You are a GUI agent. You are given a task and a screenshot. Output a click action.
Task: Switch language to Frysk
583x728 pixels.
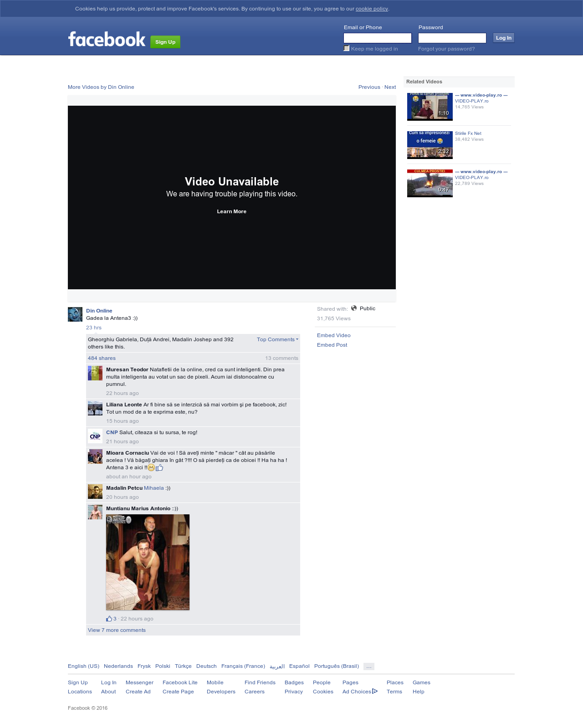[144, 666]
